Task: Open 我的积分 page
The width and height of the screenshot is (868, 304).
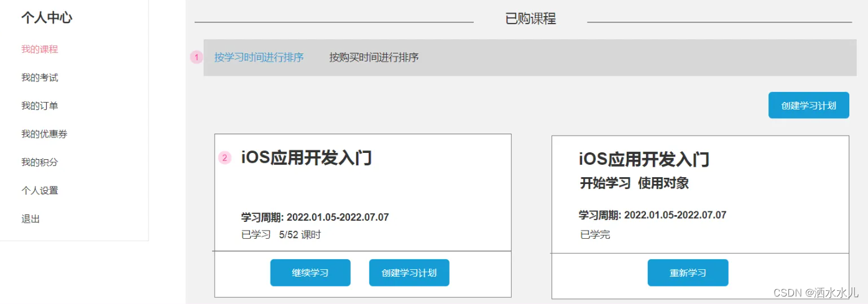Action: click(x=40, y=162)
